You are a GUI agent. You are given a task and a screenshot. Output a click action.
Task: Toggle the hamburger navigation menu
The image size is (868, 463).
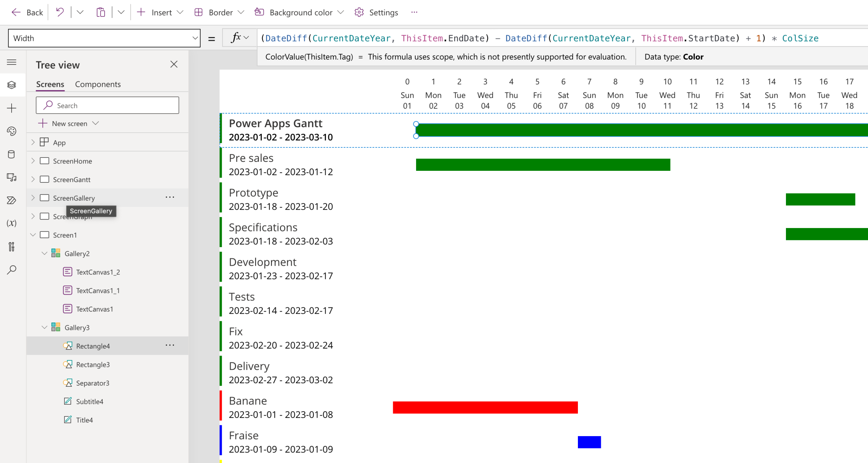click(x=12, y=62)
